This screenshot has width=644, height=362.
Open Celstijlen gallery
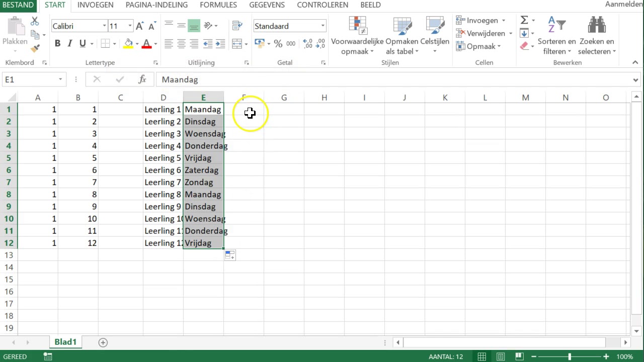435,35
